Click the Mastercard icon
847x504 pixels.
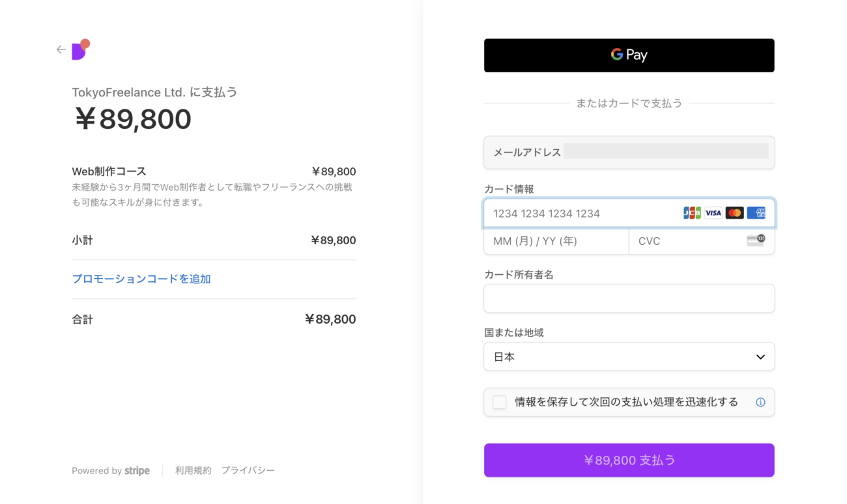click(734, 213)
